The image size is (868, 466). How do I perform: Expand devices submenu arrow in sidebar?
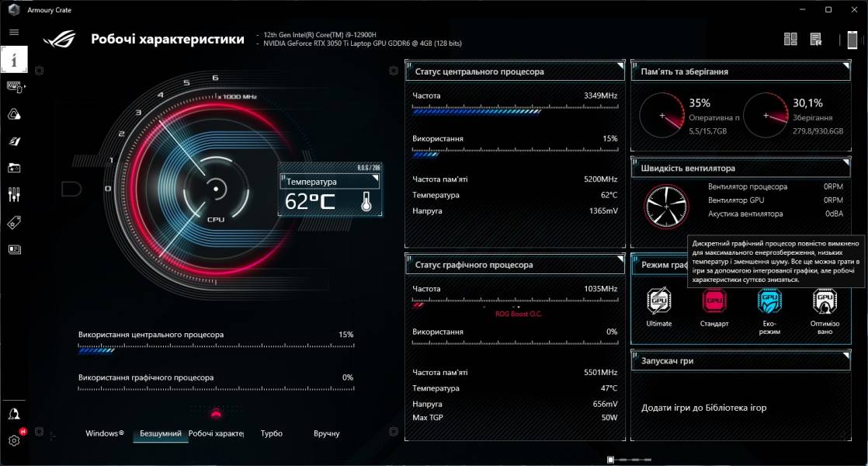(x=24, y=87)
